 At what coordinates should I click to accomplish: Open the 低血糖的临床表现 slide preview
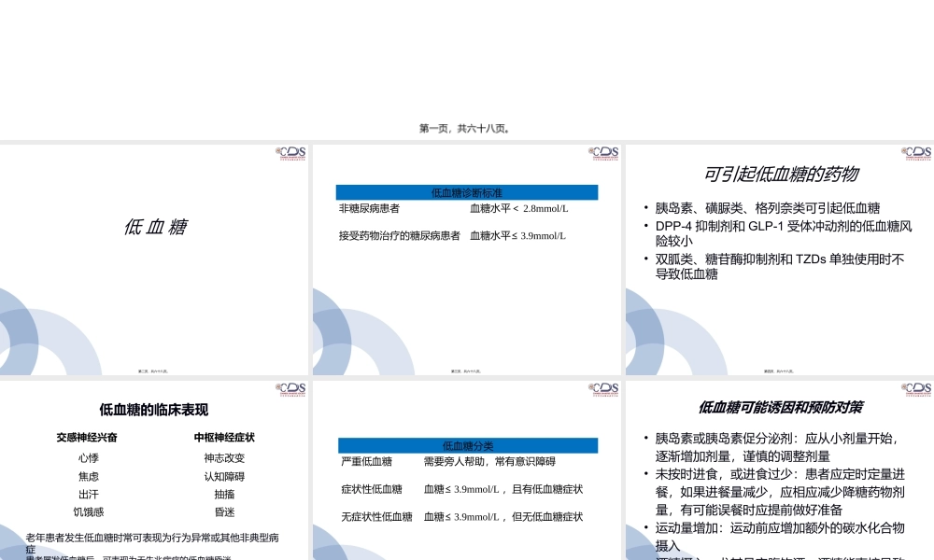tap(155, 467)
